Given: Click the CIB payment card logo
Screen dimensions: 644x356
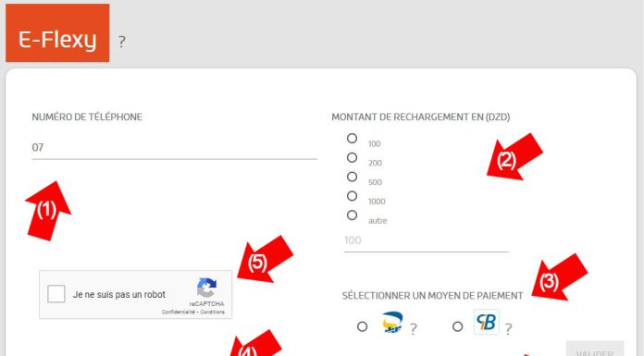Looking at the screenshot, I should point(487,322).
